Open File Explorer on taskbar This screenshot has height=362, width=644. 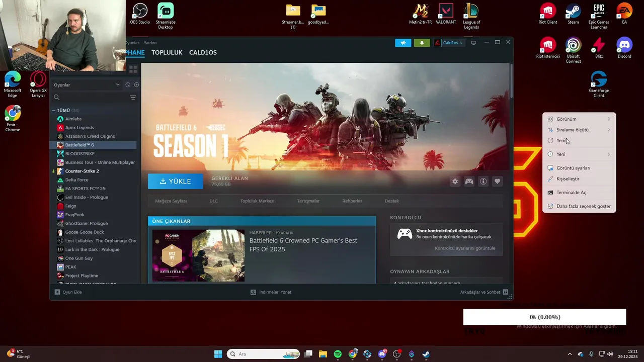point(323,354)
